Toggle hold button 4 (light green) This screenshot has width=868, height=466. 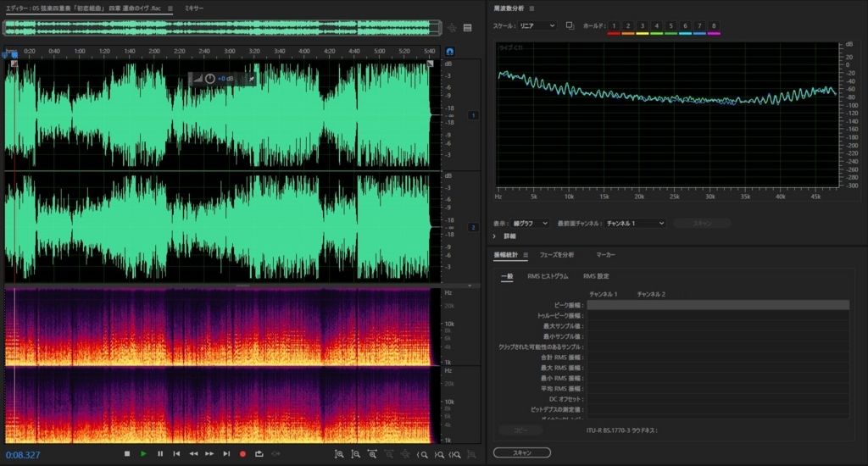[657, 26]
